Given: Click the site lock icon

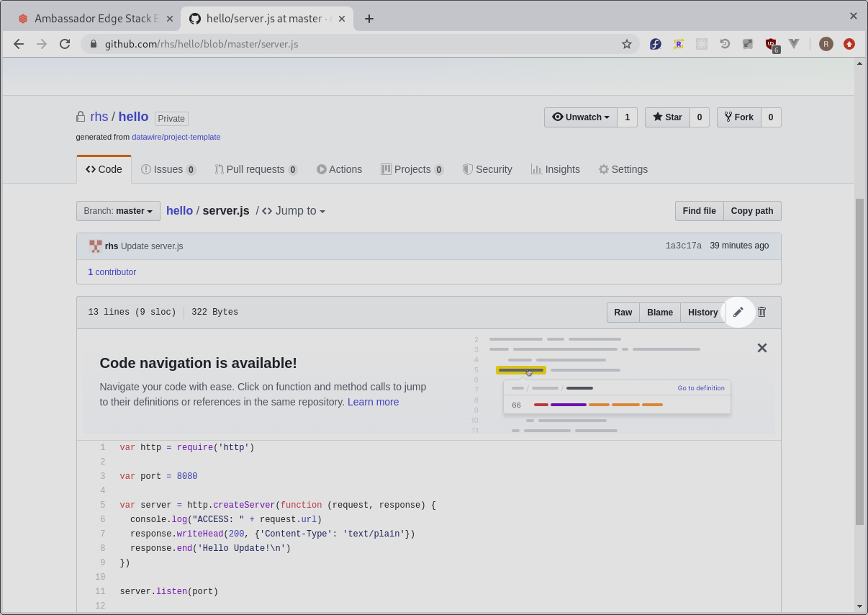Looking at the screenshot, I should 94,44.
